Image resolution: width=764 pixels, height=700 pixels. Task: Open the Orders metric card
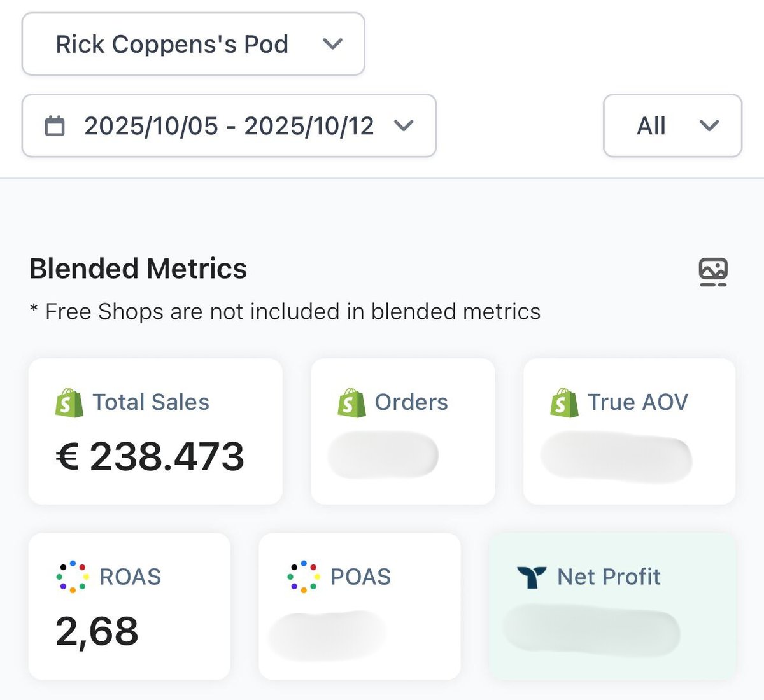pyautogui.click(x=402, y=433)
